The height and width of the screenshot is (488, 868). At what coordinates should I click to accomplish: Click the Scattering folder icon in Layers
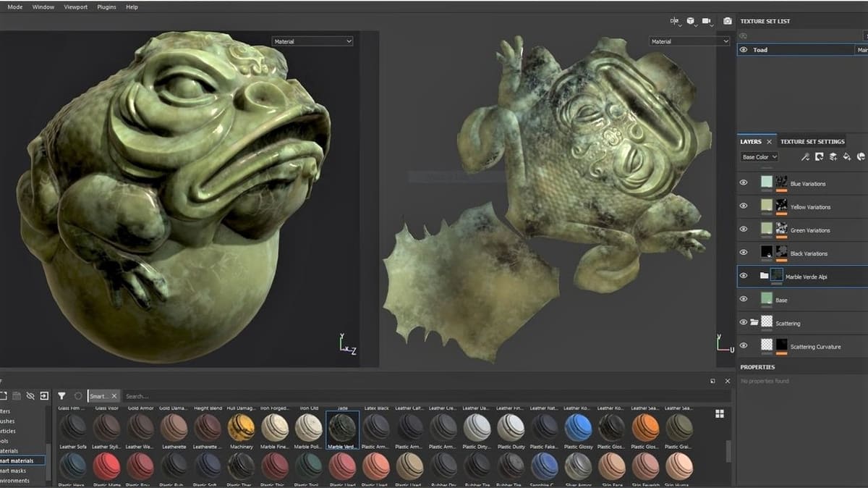[x=754, y=323]
